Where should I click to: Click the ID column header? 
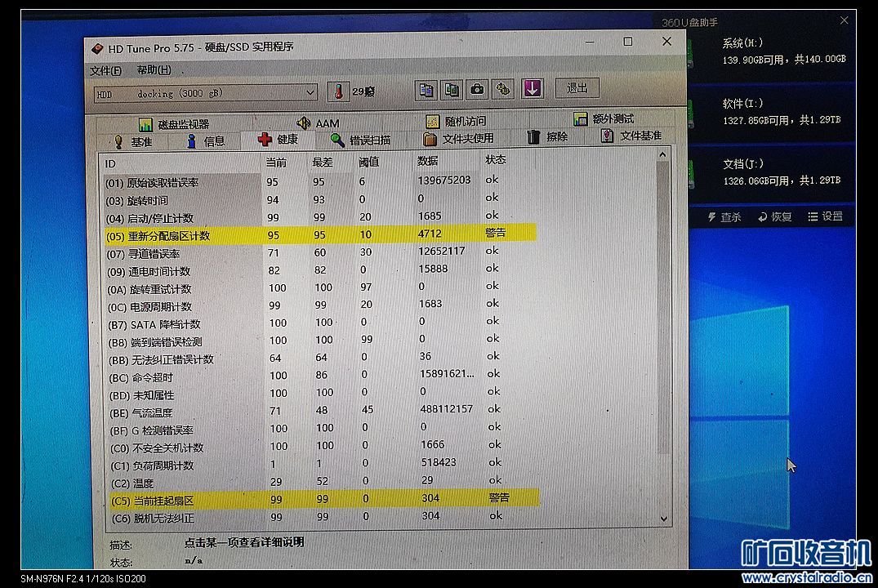click(110, 164)
